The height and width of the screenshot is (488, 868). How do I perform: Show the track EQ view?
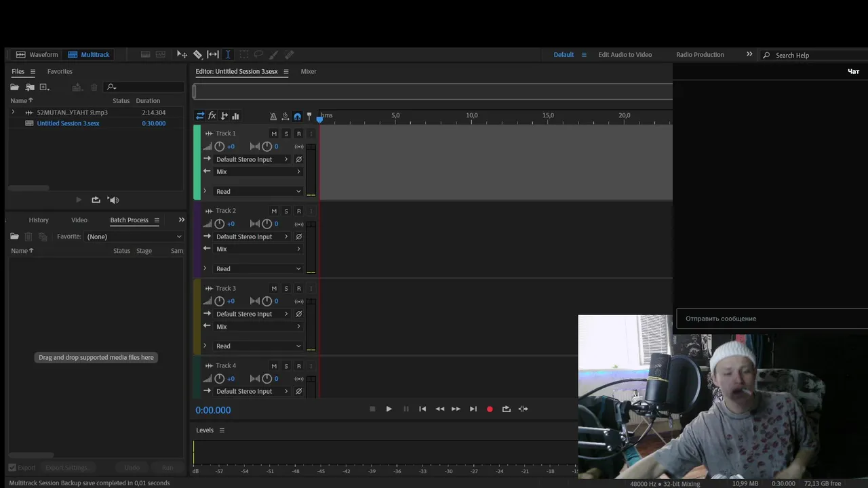[x=235, y=116]
